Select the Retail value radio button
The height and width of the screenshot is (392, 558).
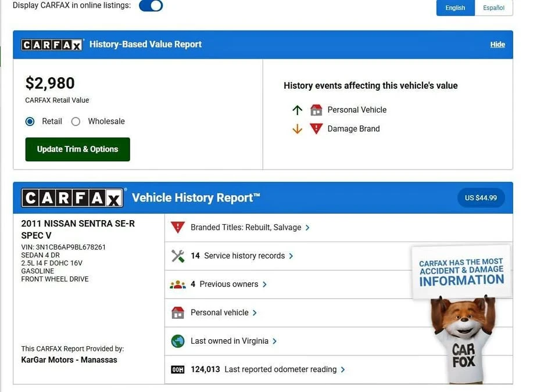pos(30,121)
